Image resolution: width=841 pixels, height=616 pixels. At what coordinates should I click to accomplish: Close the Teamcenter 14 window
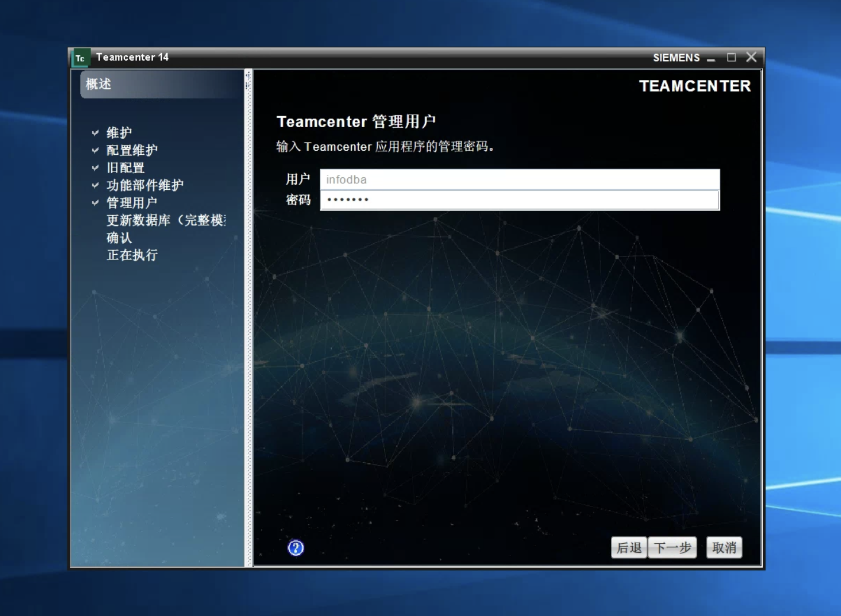pos(751,57)
